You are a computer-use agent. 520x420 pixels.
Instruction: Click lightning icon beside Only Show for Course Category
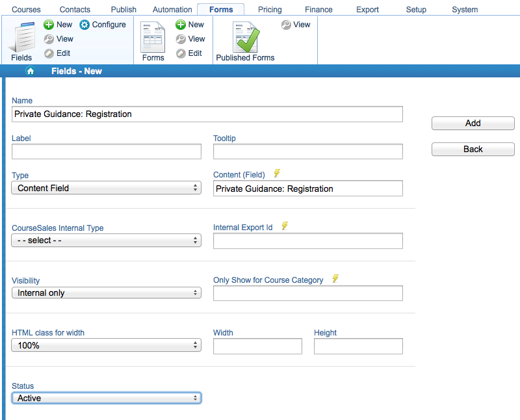point(335,278)
